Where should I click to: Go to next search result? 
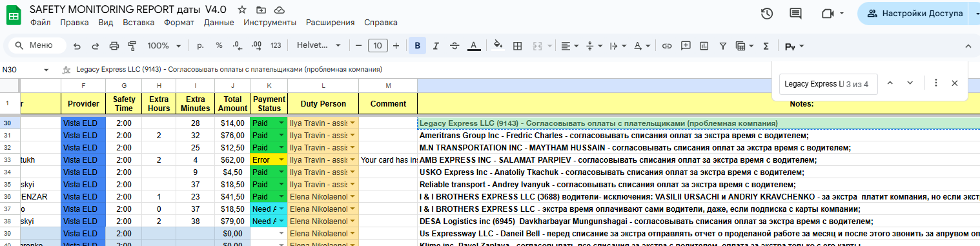point(910,83)
